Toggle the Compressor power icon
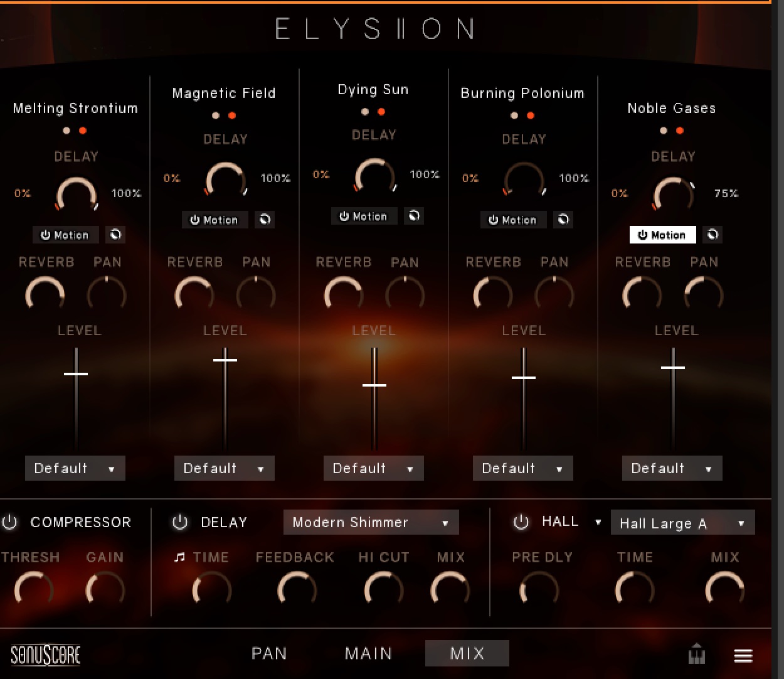784x679 pixels. click(9, 522)
